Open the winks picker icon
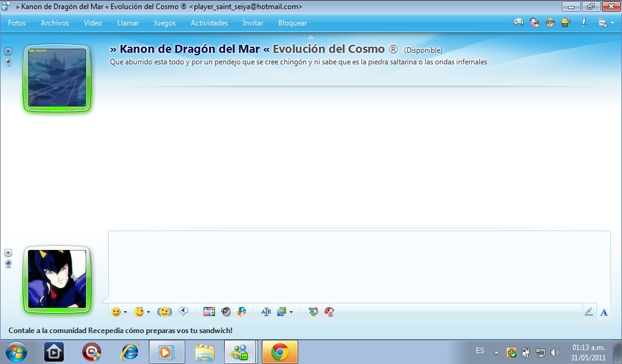The width and height of the screenshot is (622, 364). click(139, 312)
